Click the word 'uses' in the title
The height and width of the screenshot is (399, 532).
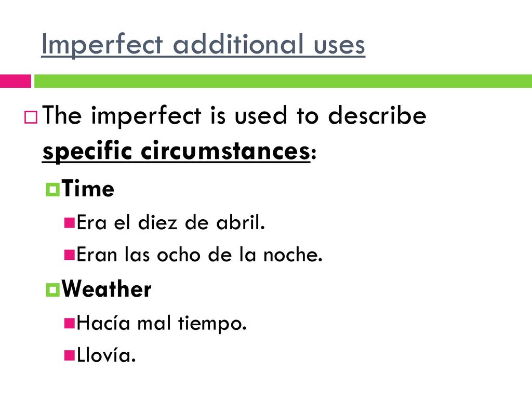[339, 46]
